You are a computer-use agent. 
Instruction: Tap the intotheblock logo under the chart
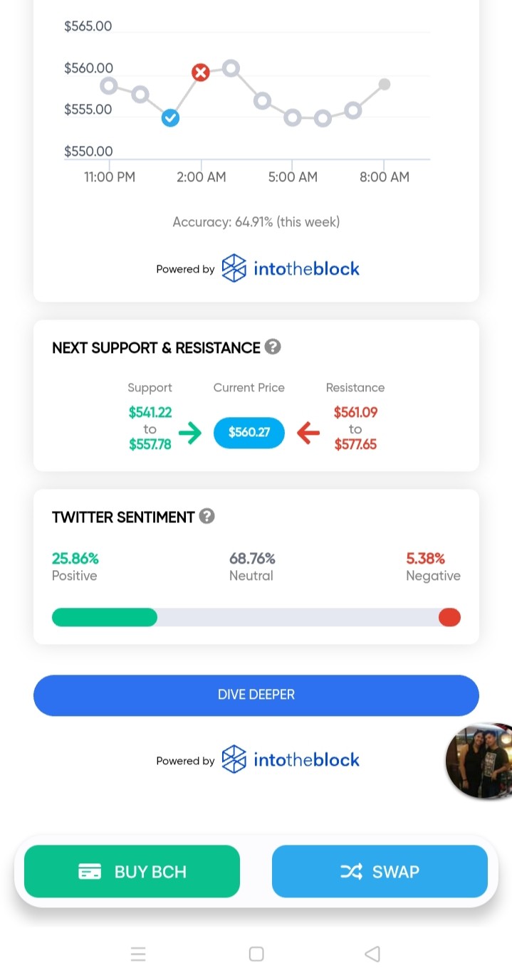[291, 268]
